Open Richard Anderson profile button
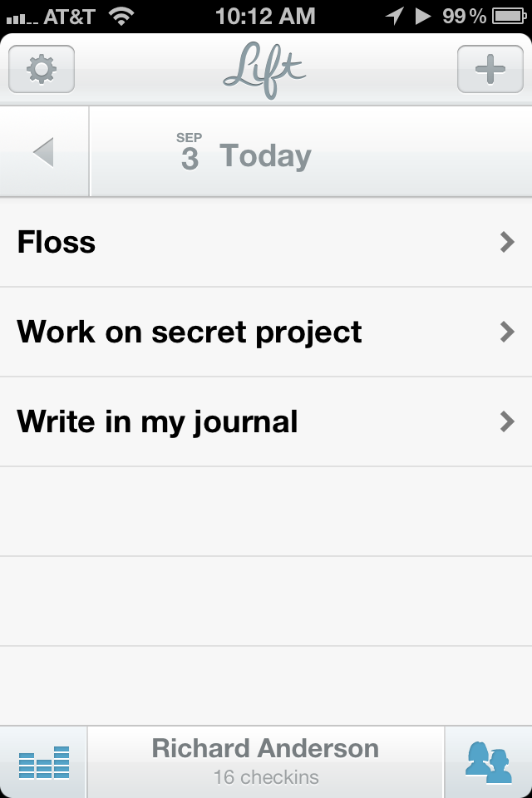The height and width of the screenshot is (798, 532). pos(266,762)
